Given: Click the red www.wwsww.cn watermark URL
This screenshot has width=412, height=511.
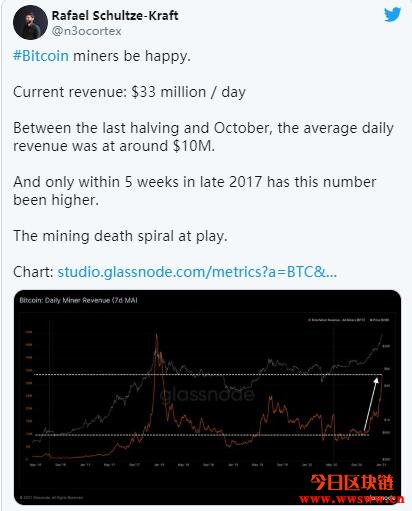Looking at the screenshot, I should [352, 499].
